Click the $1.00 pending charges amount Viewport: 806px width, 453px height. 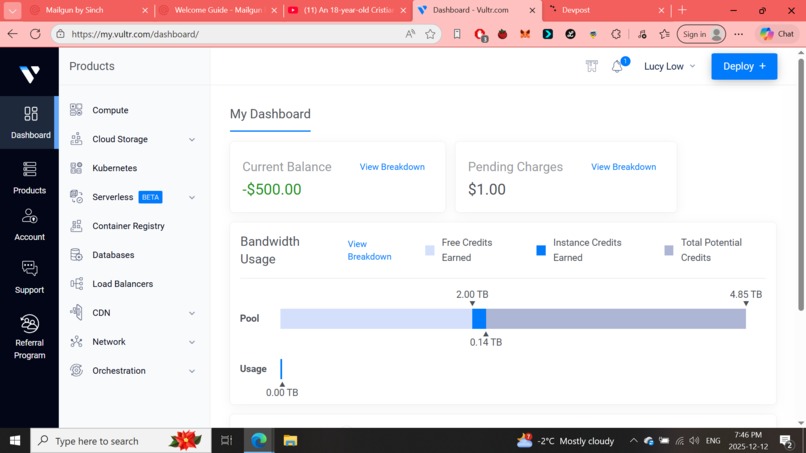487,189
